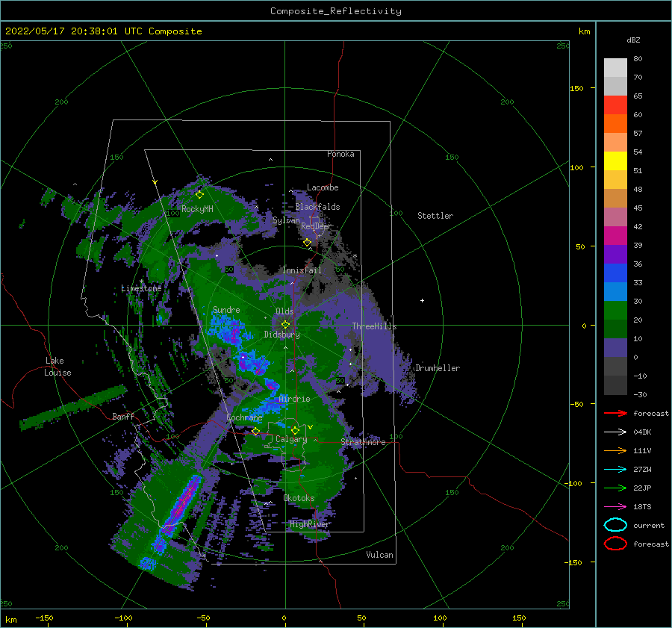Click the Drumheller town label

[438, 368]
